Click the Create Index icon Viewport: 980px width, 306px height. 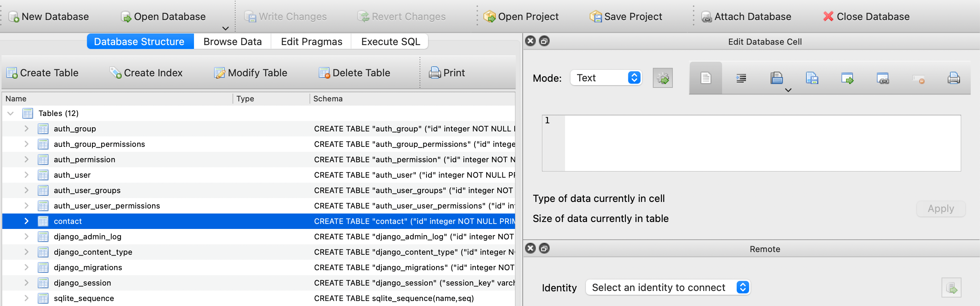tap(115, 73)
